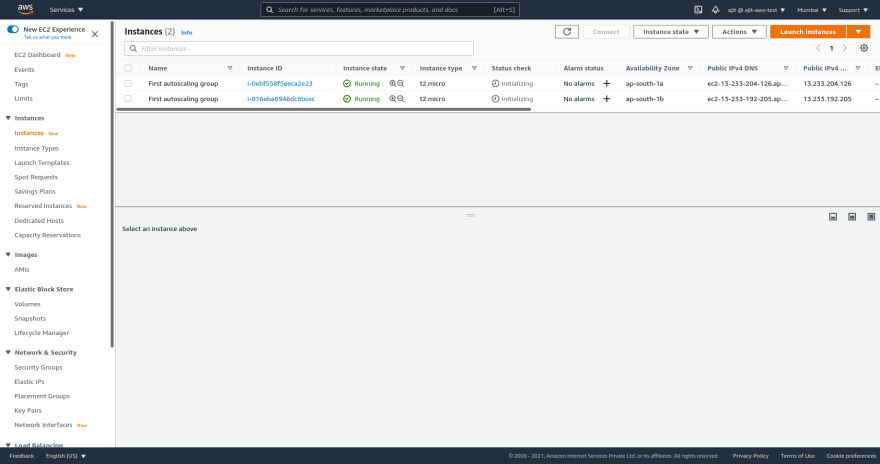Sort by Instance type column
Screen dimensions: 880x464
click(x=474, y=68)
